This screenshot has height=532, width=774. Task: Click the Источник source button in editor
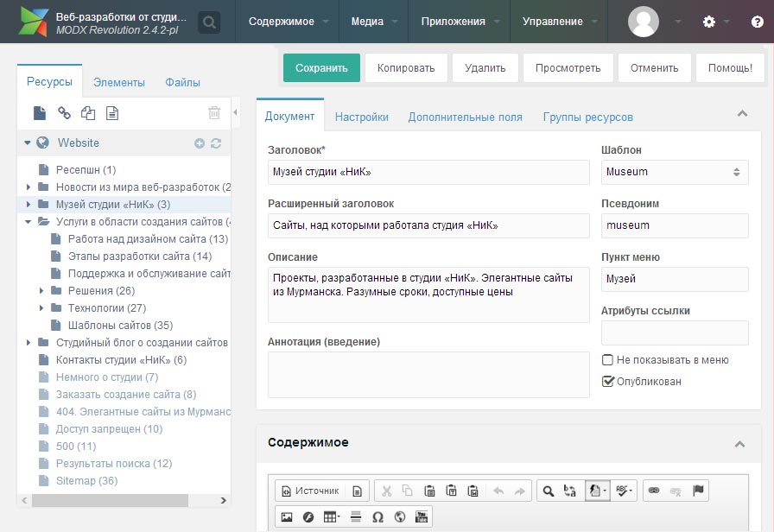[310, 491]
